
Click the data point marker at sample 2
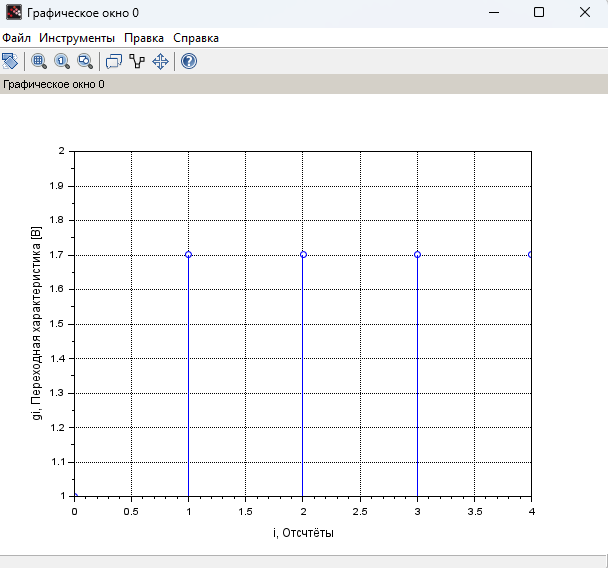pyautogui.click(x=303, y=255)
